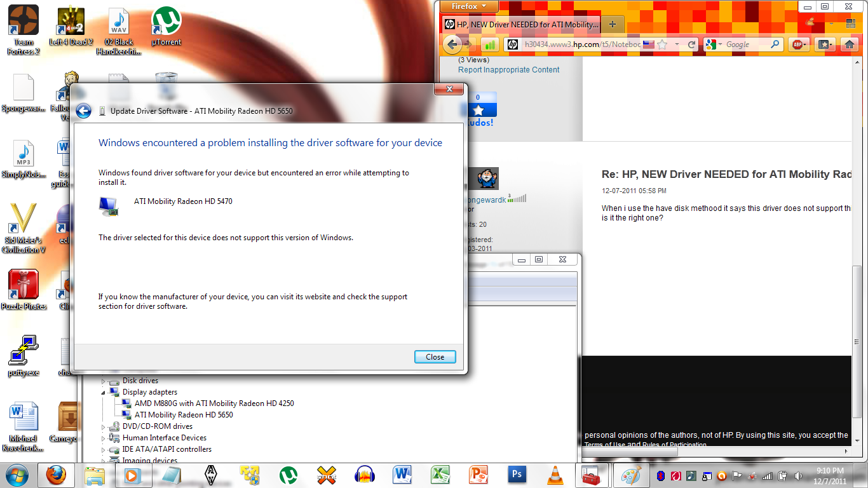The width and height of the screenshot is (868, 488).
Task: Open Audacity headphones icon in taskbar
Action: tap(365, 475)
